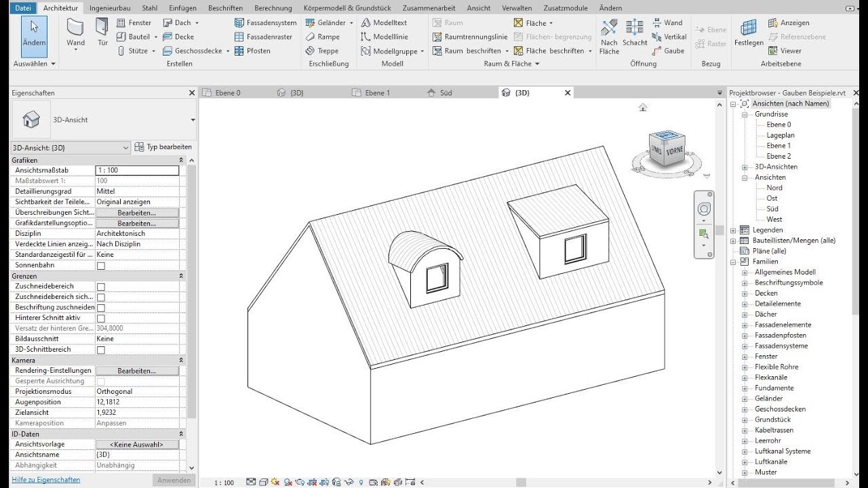The width and height of the screenshot is (868, 488).
Task: Expand the Dächer family node
Action: pyautogui.click(x=745, y=314)
